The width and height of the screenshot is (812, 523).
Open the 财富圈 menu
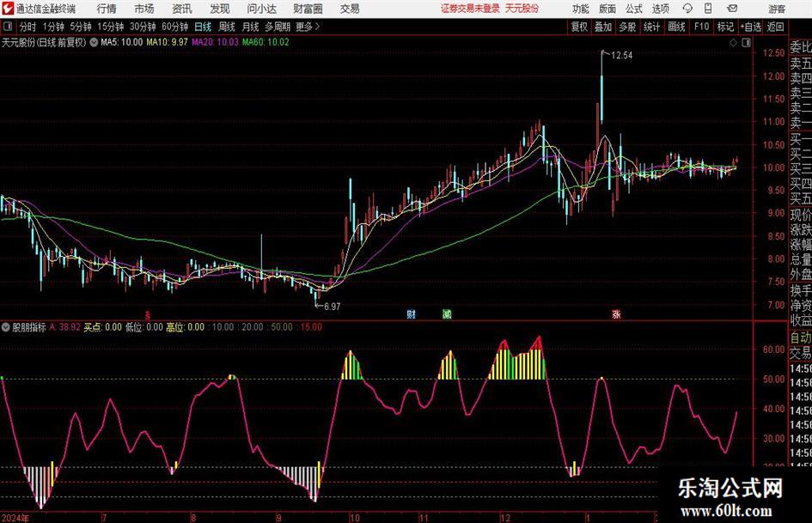[308, 9]
